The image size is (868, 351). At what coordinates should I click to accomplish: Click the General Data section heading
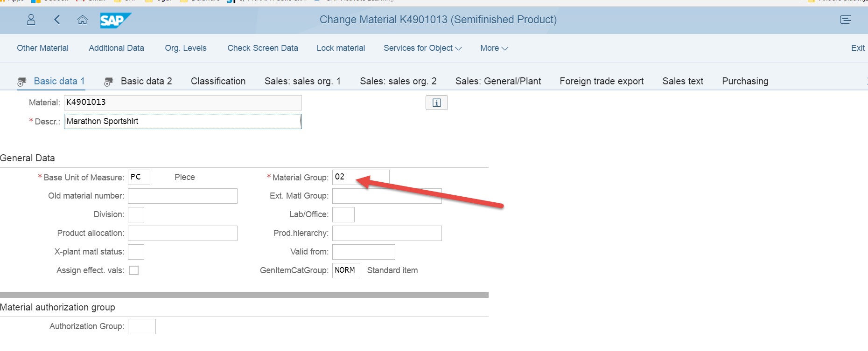tap(28, 158)
